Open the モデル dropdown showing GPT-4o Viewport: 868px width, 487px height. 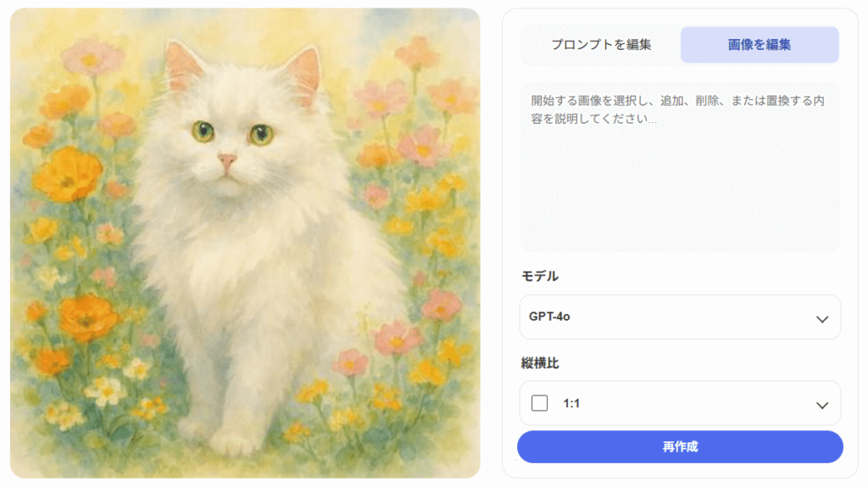pos(680,317)
